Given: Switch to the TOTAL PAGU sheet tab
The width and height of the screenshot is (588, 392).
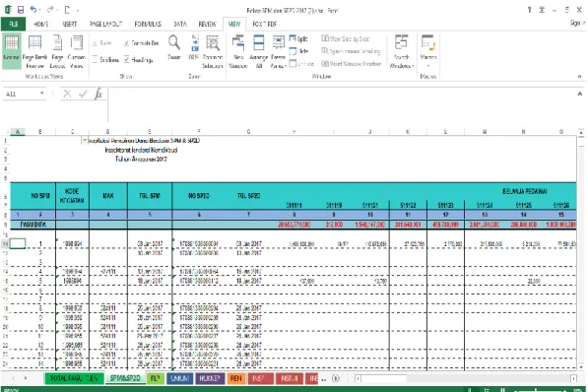Looking at the screenshot, I should (74, 378).
